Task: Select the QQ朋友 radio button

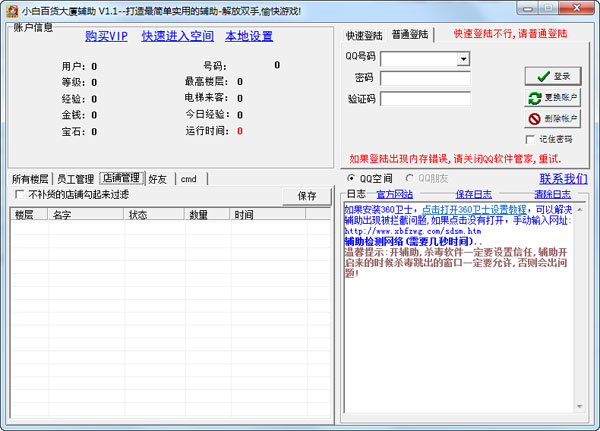Action: (x=409, y=178)
